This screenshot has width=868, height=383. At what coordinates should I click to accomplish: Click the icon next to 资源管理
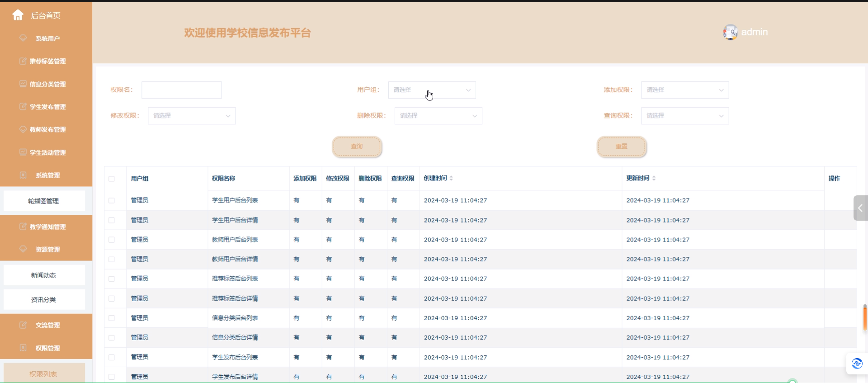(x=23, y=249)
